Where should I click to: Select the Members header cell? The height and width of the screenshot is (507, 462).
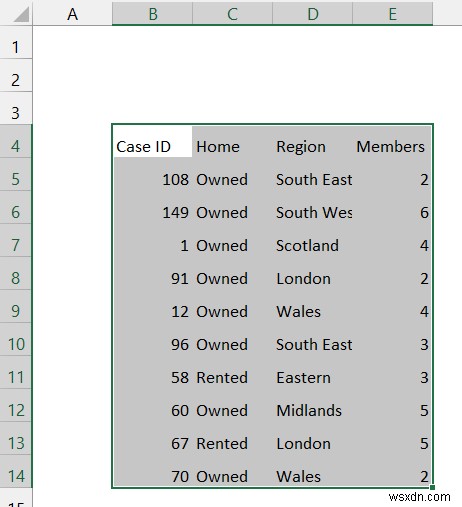point(392,146)
